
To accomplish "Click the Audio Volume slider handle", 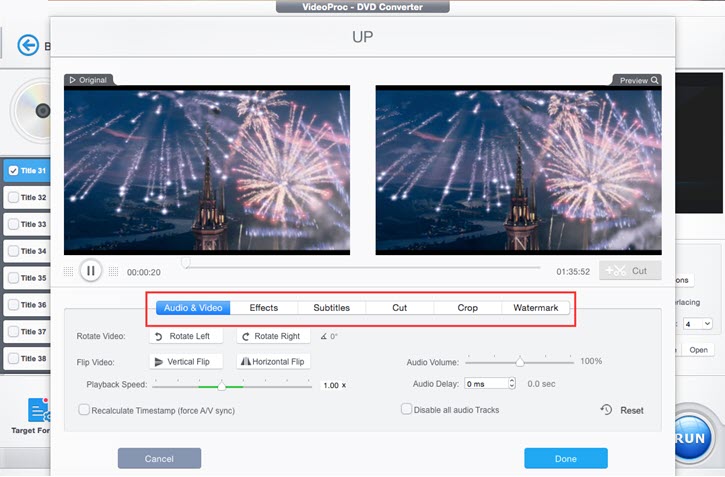I will point(520,362).
